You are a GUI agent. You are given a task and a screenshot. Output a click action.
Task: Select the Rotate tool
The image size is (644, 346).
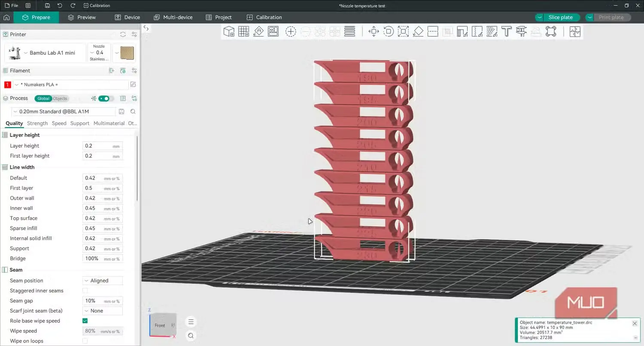388,31
